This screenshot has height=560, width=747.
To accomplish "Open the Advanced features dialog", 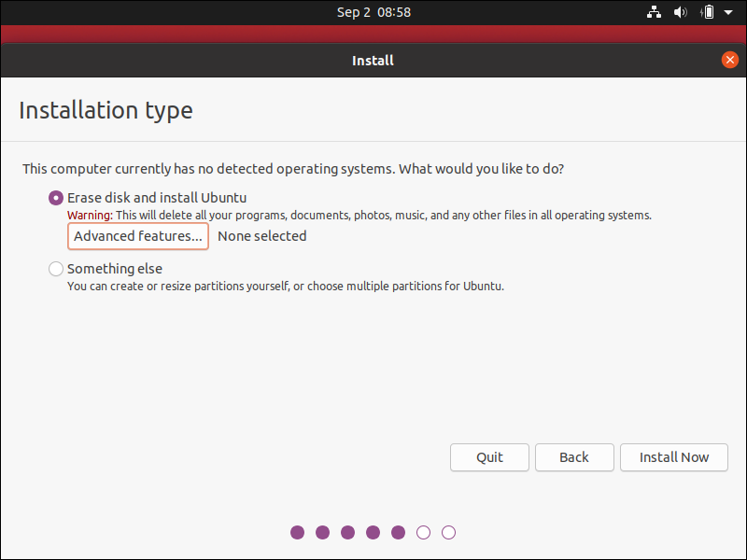I will pyautogui.click(x=138, y=236).
